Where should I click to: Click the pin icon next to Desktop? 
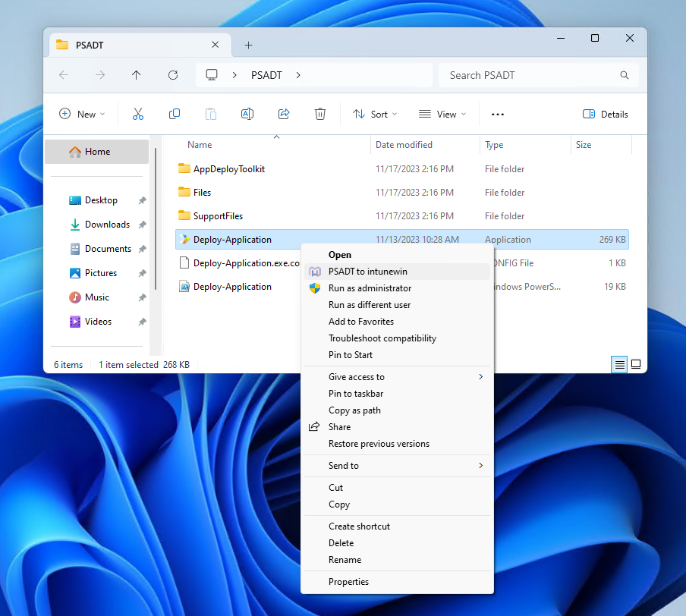[x=142, y=200]
